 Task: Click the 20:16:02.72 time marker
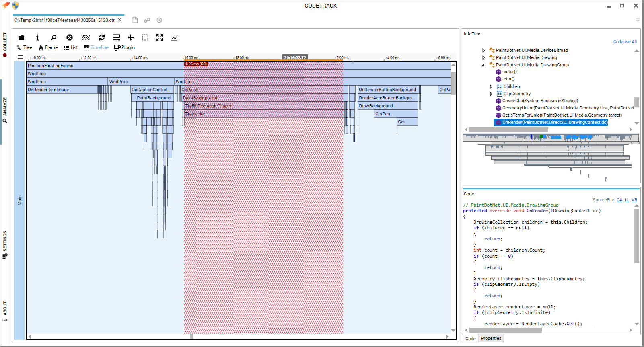[295, 57]
